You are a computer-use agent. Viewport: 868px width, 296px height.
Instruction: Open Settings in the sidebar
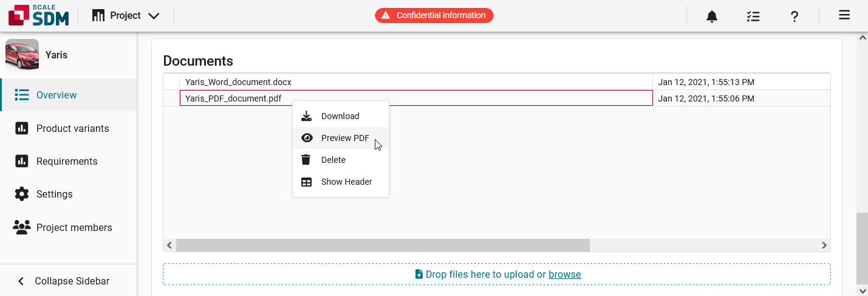(x=69, y=194)
